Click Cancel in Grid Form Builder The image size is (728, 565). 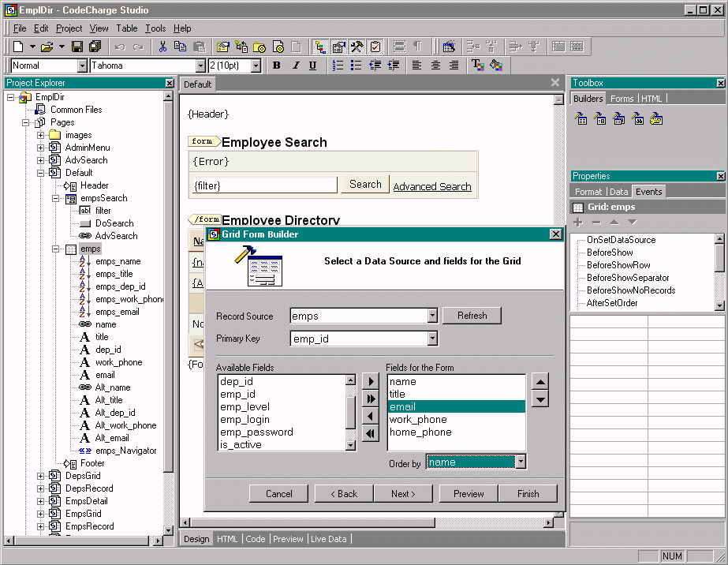click(278, 493)
